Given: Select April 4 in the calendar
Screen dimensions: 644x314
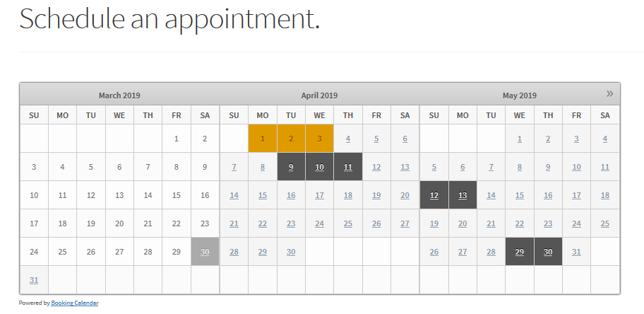Looking at the screenshot, I should coord(348,139).
